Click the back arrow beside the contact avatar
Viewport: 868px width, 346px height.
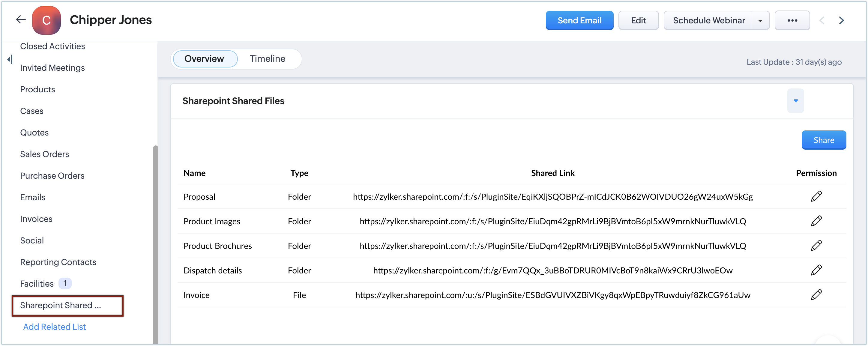[21, 20]
